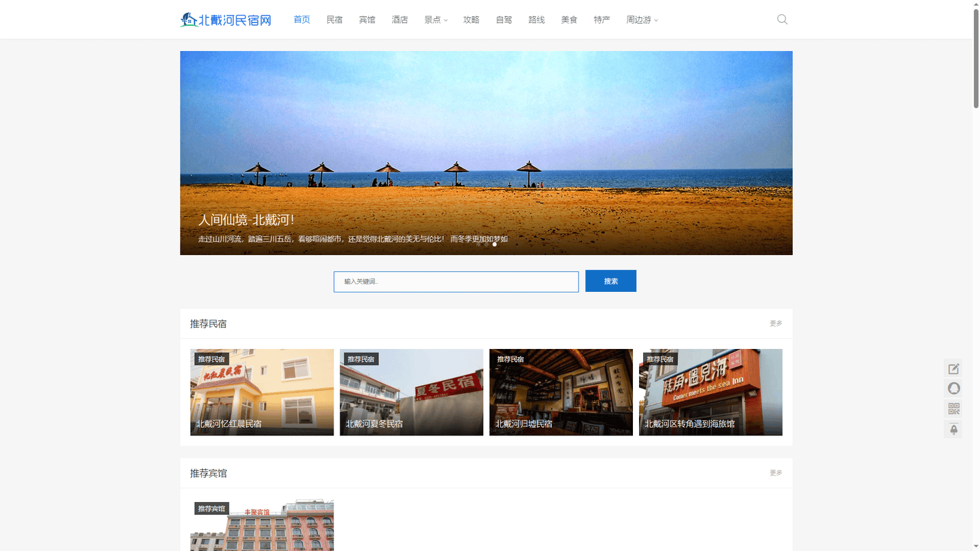Click 更多 link in 推荐民宿 section

(x=776, y=324)
